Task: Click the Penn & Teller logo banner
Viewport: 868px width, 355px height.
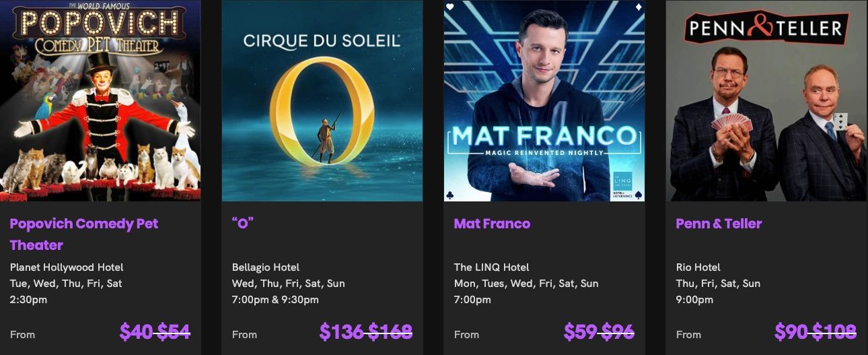Action: pos(766,28)
